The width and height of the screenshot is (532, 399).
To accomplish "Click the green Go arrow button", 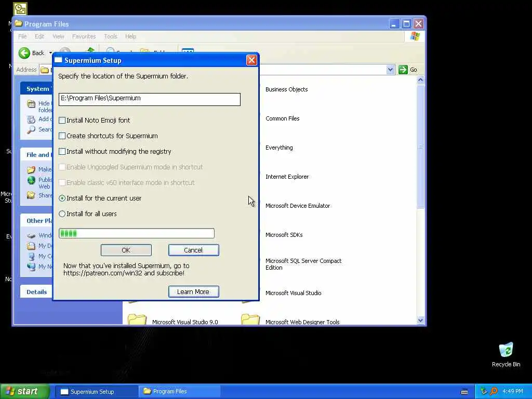I will pos(403,70).
